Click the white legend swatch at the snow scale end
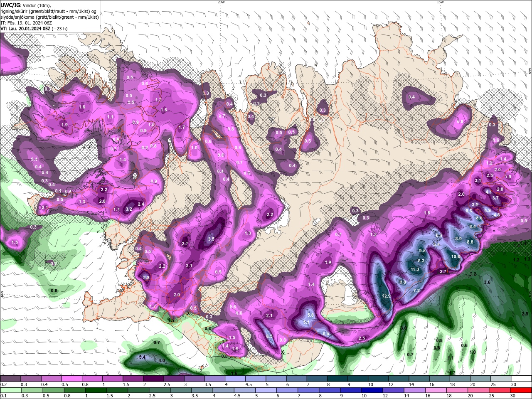The height and width of the screenshot is (399, 532). coord(521,379)
